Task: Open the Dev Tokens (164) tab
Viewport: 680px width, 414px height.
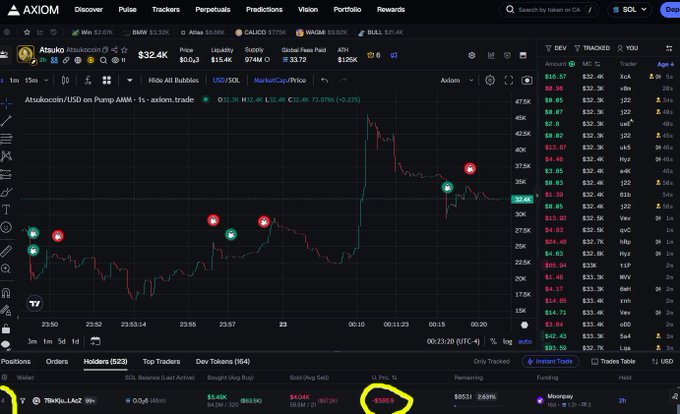Action: [223, 362]
